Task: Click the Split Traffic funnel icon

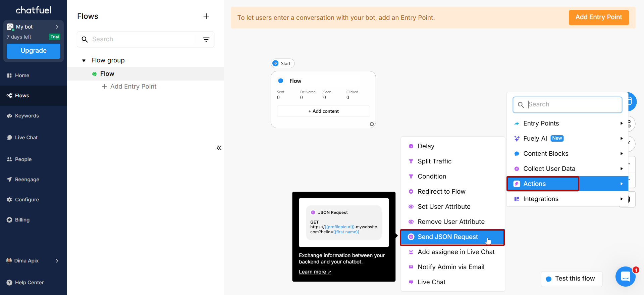Action: pos(411,161)
